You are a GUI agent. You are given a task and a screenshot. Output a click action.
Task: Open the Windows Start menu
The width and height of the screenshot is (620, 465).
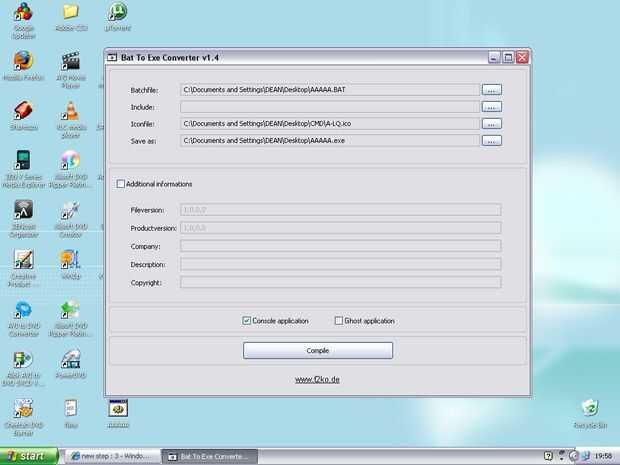pyautogui.click(x=29, y=456)
